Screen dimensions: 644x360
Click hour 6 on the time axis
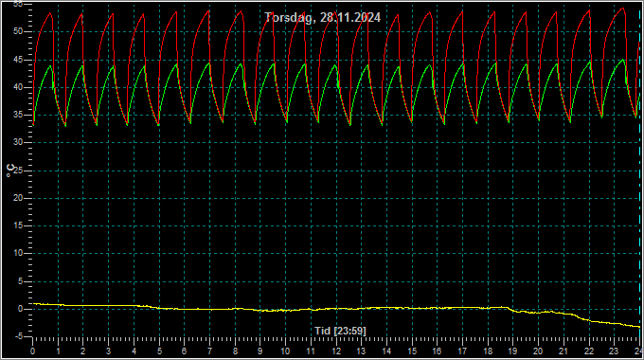click(x=185, y=351)
